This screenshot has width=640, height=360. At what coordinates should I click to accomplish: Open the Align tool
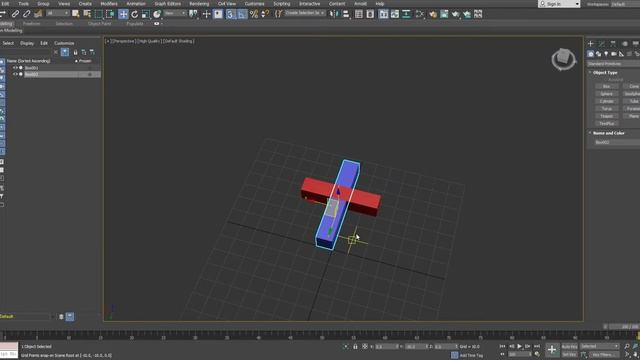tap(346, 14)
